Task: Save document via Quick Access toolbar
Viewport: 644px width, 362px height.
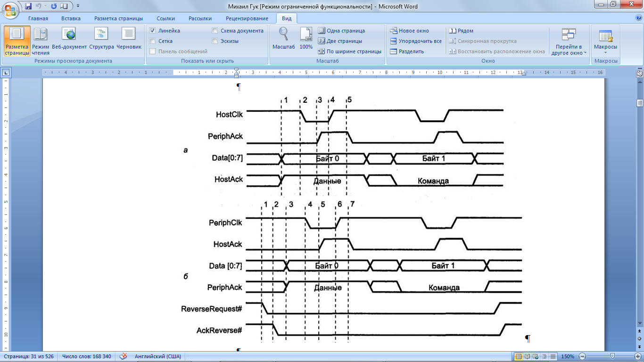Action: (28, 6)
